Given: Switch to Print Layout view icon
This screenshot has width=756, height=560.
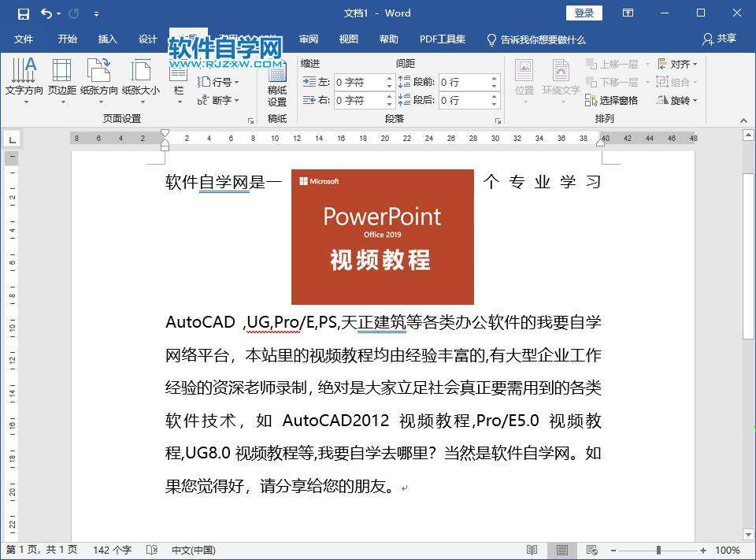Looking at the screenshot, I should pyautogui.click(x=561, y=550).
